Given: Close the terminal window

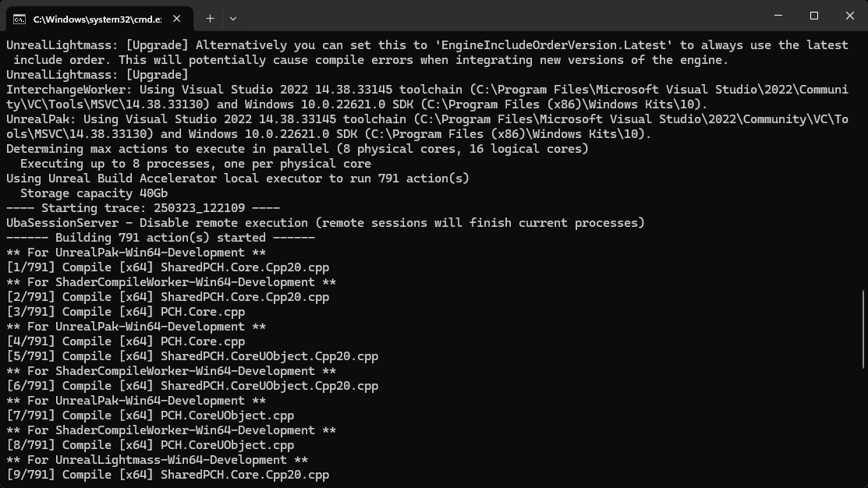Looking at the screenshot, I should coord(850,16).
